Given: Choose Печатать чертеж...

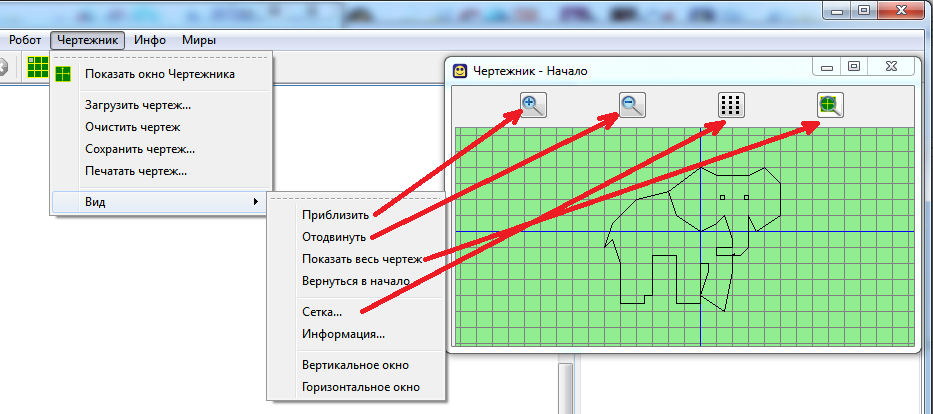Looking at the screenshot, I should click(161, 172).
